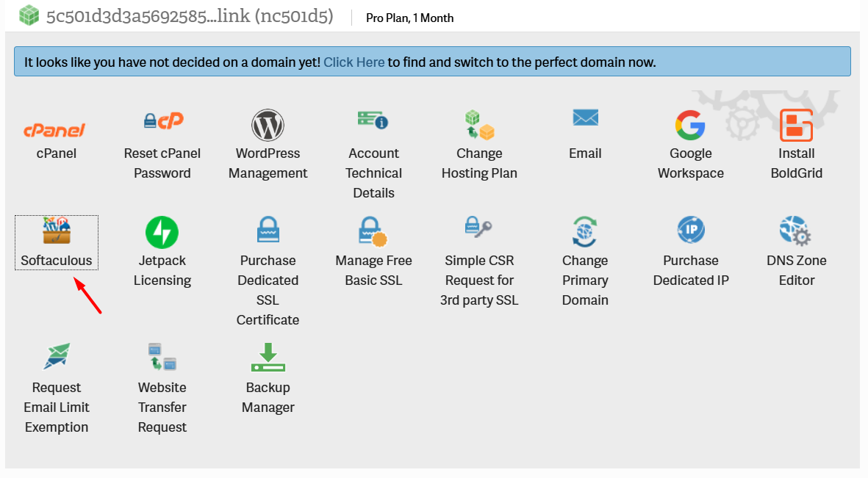Click the "Change Hosting Plan" label
This screenshot has width=868, height=478.
479,163
